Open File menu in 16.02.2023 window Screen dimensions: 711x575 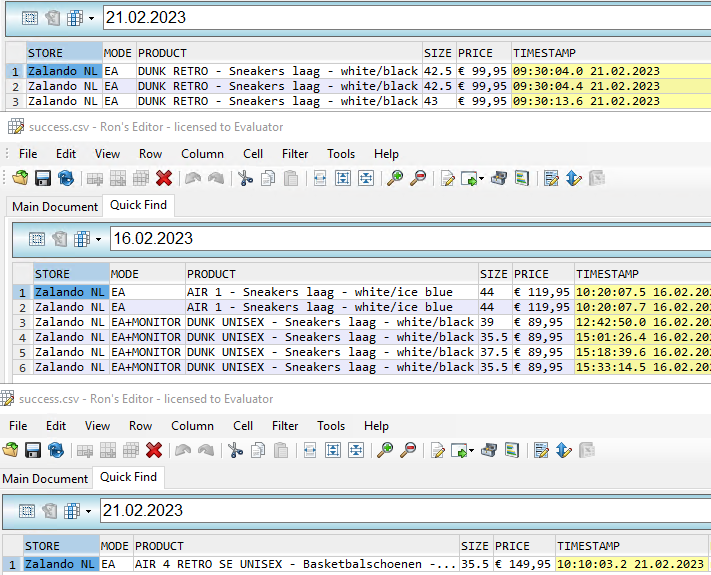[x=28, y=154]
